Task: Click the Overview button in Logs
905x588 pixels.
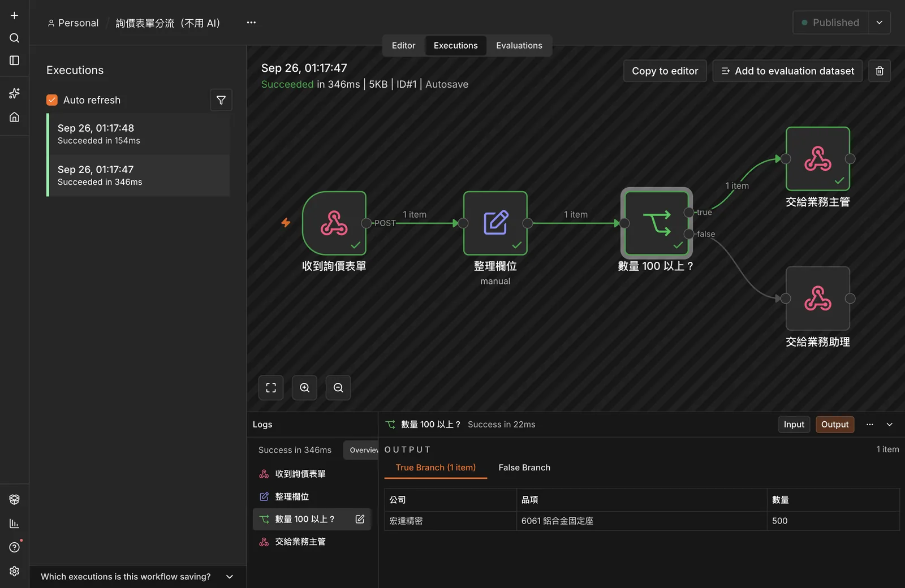Action: tap(361, 450)
